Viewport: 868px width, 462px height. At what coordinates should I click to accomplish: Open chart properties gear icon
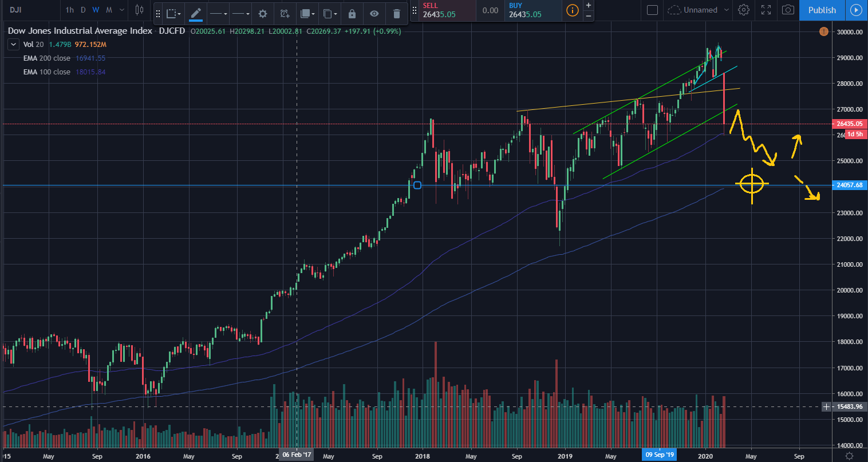(744, 10)
